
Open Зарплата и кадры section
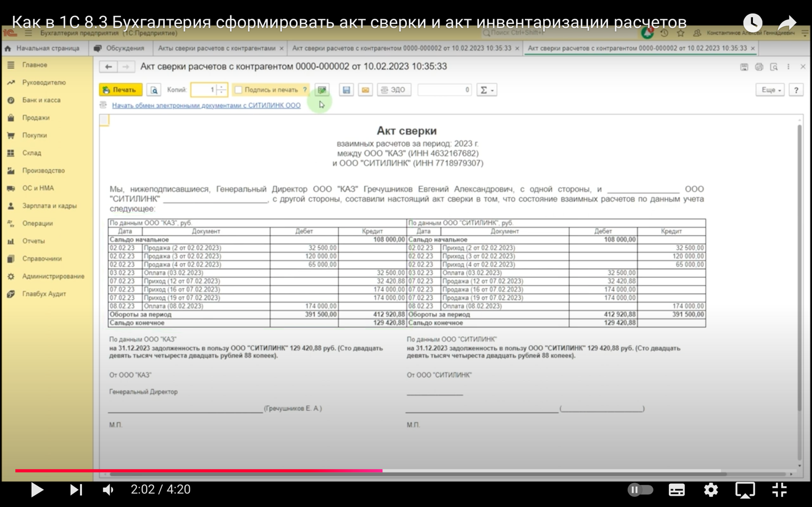point(49,206)
